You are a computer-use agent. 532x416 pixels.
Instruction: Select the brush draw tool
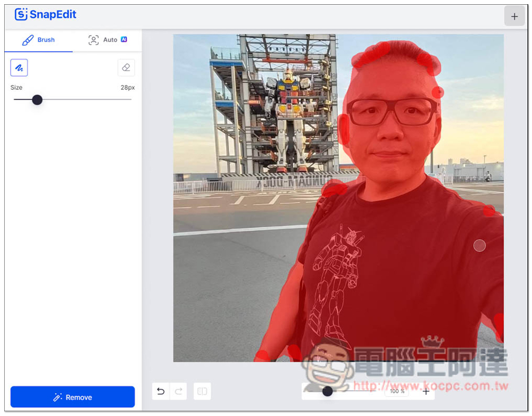(x=19, y=68)
